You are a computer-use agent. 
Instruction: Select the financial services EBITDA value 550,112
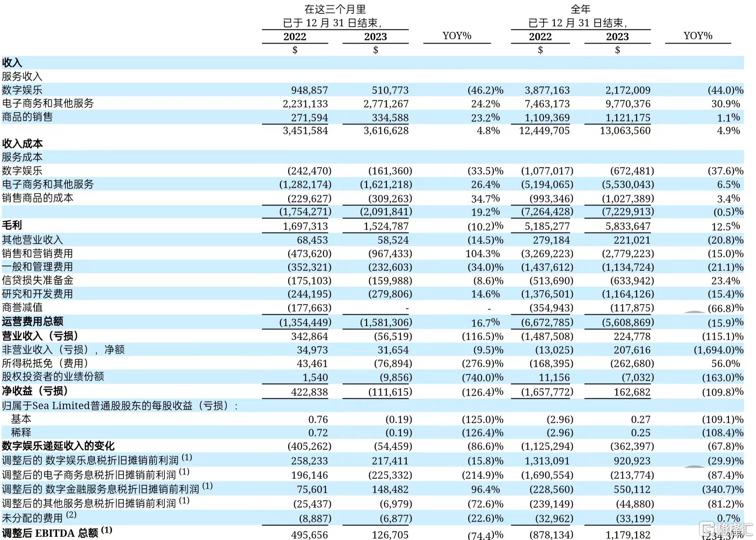[632, 490]
